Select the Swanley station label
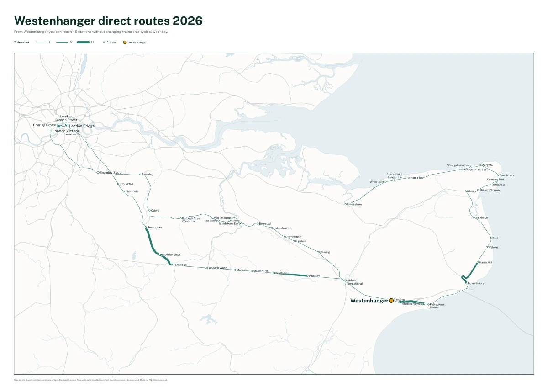 click(148, 175)
